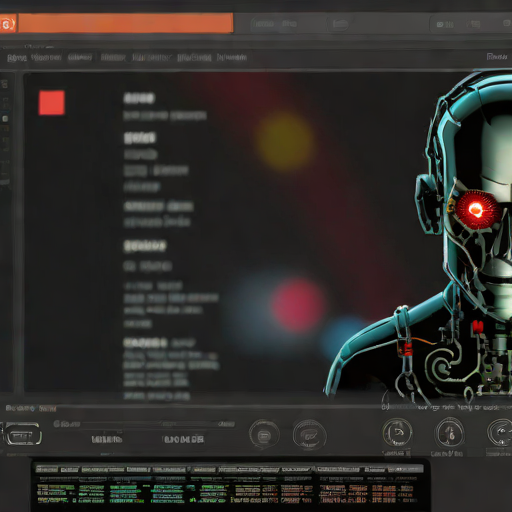Viewport: 512px width, 512px height.
Task: Click the orange circular logo icon
Action: [x=8, y=24]
